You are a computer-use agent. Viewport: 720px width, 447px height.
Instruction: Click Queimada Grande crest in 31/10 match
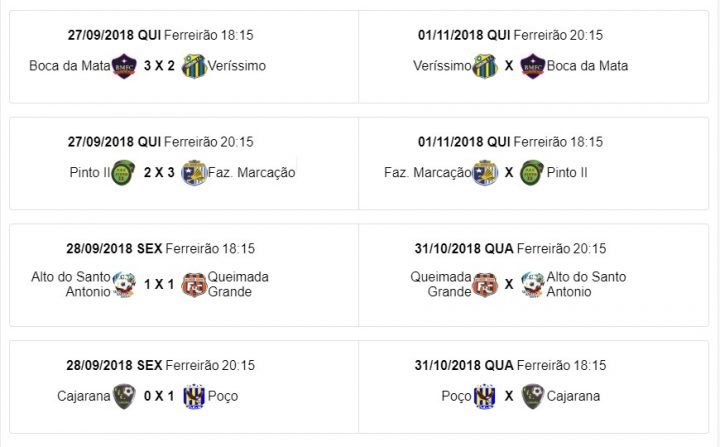coord(485,284)
